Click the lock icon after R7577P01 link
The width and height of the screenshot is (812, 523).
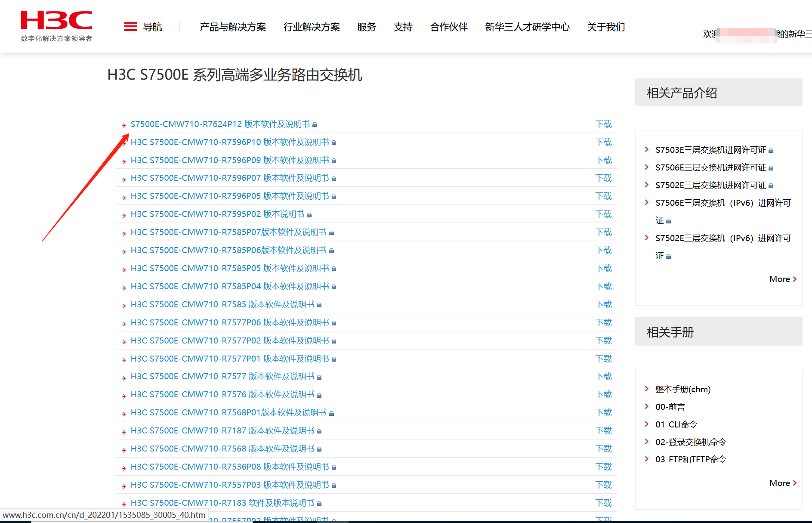click(x=334, y=359)
